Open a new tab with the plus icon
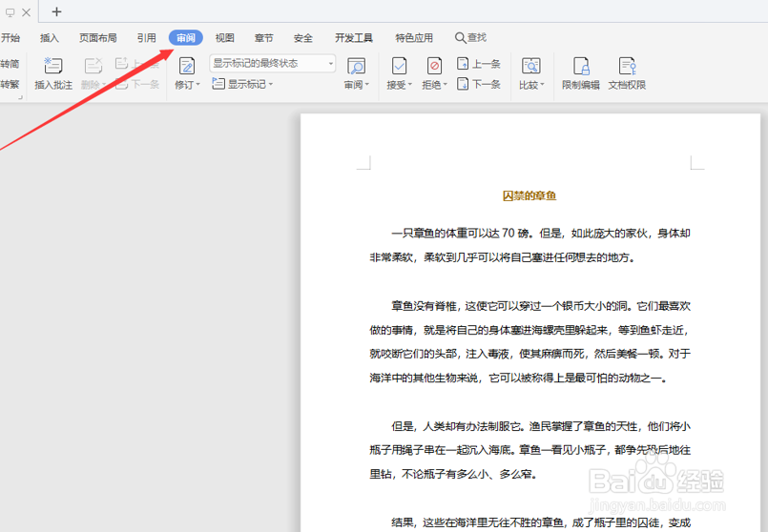This screenshot has width=768, height=532. click(57, 11)
